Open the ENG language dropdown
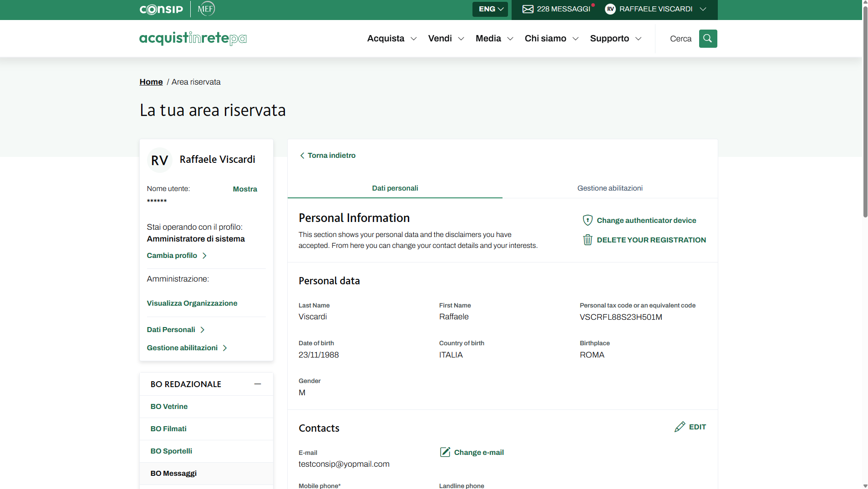This screenshot has height=489, width=868. tap(490, 9)
